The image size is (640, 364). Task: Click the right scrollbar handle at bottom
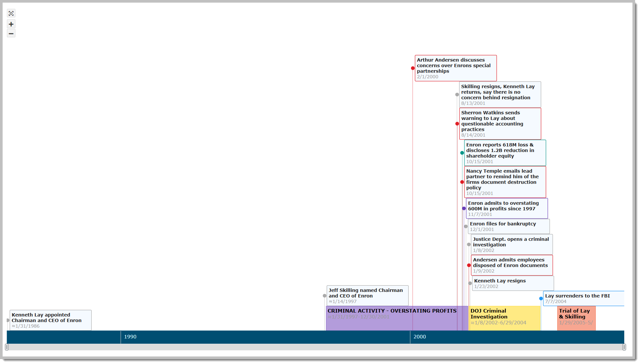click(x=624, y=347)
